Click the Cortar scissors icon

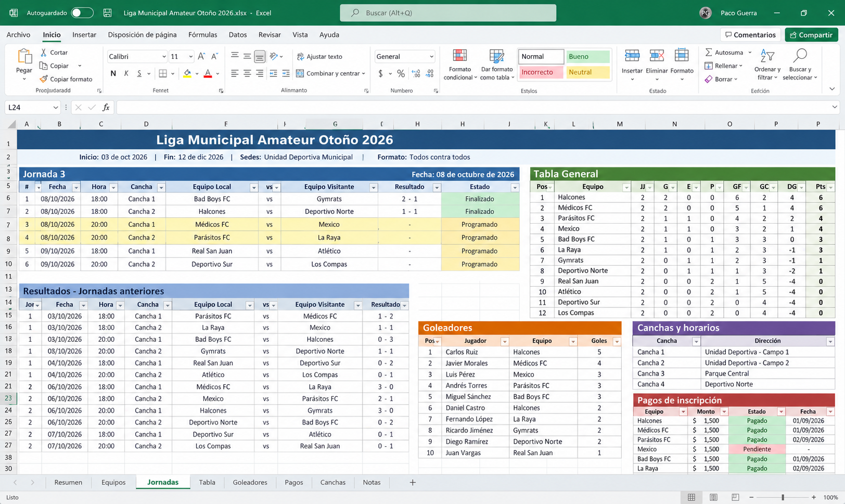click(x=44, y=53)
